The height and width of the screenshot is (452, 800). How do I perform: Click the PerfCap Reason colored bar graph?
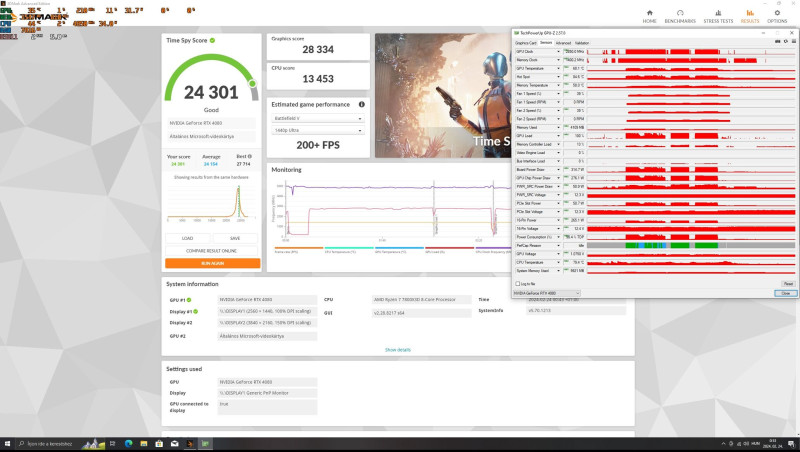click(x=691, y=245)
